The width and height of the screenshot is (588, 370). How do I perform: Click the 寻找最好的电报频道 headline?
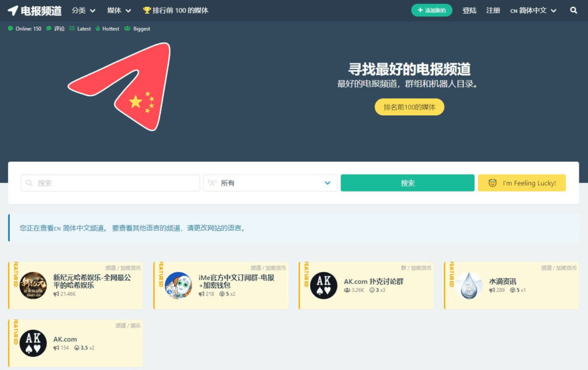409,69
